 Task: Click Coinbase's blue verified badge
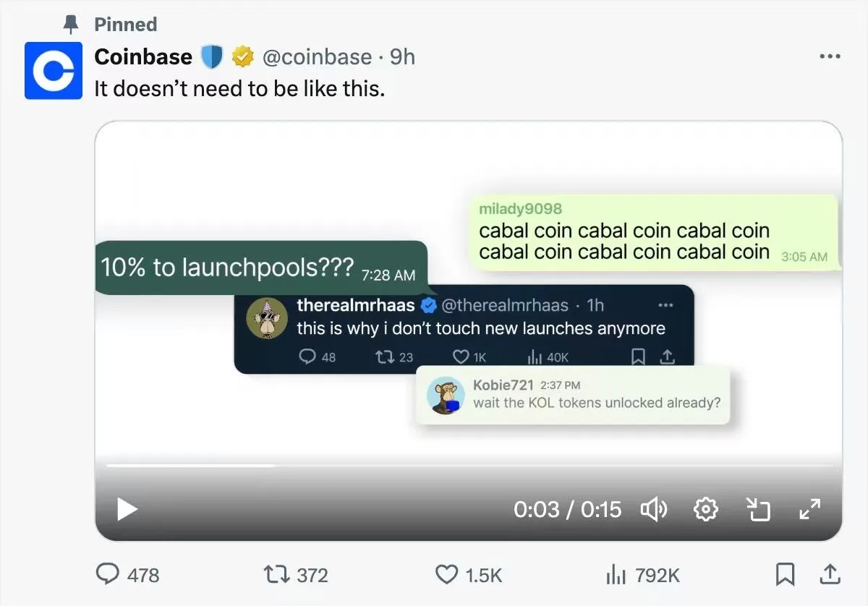coord(210,56)
